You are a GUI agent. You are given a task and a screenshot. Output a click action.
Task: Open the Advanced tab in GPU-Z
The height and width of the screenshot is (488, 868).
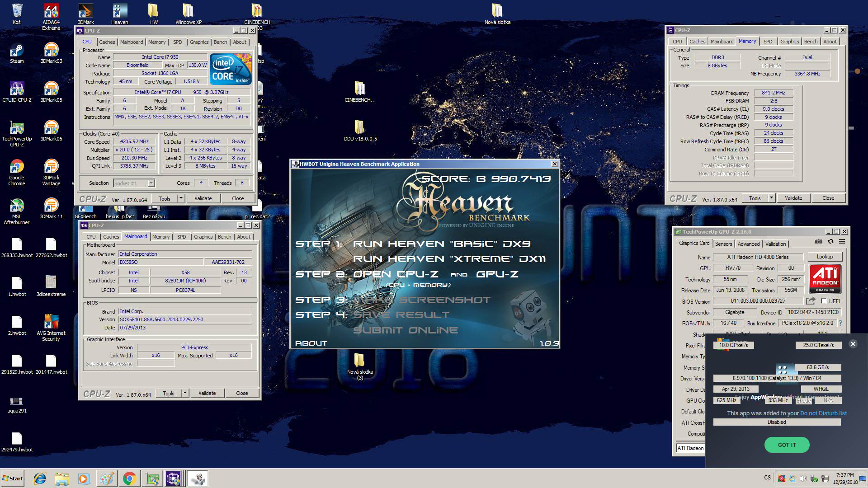pos(749,244)
